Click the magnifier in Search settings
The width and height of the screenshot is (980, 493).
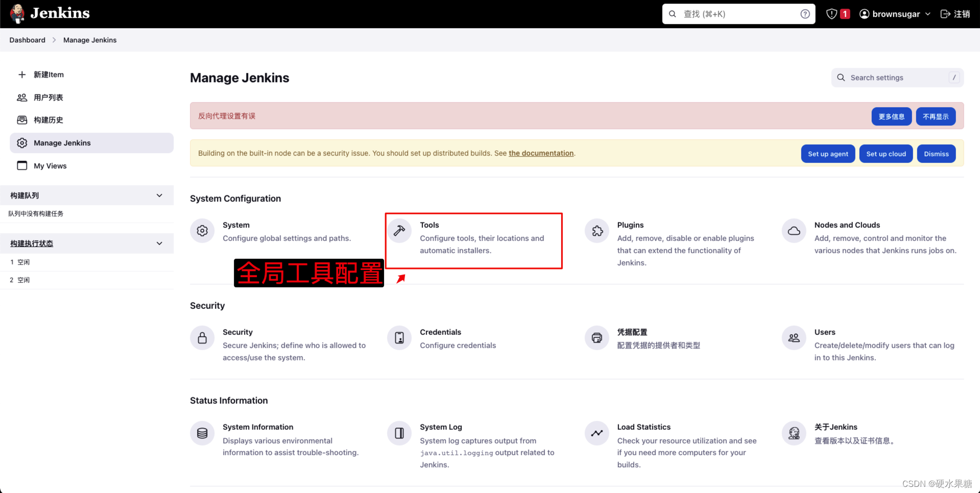841,78
